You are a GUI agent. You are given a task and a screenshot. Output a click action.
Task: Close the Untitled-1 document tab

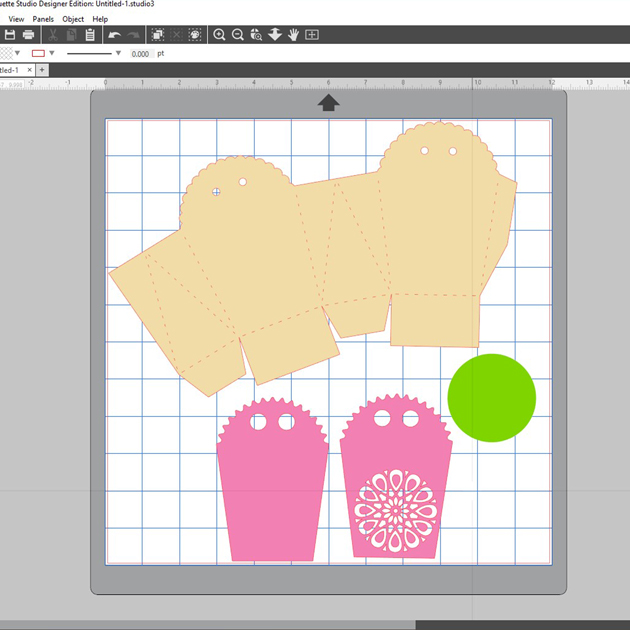[28, 70]
